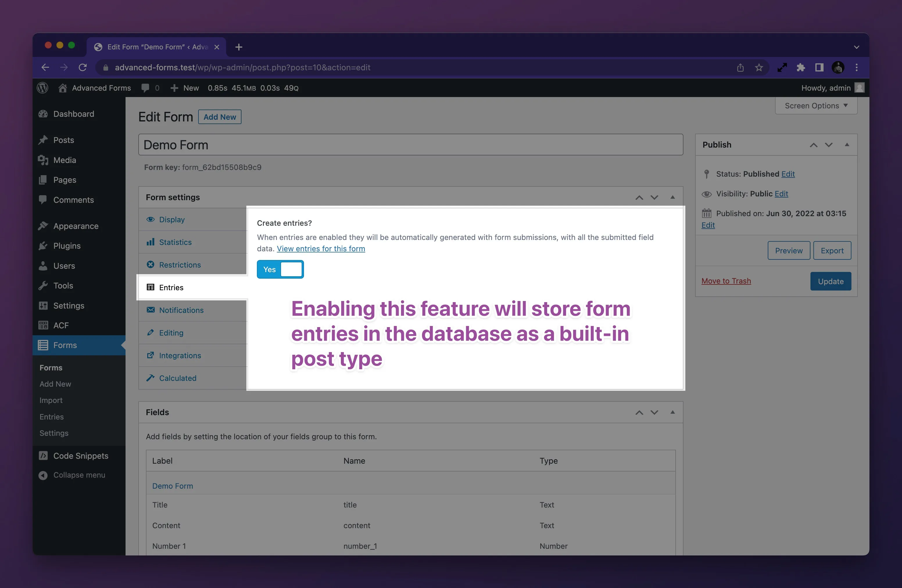Viewport: 902px width, 588px height.
Task: Collapse the Form settings panel
Action: [672, 197]
